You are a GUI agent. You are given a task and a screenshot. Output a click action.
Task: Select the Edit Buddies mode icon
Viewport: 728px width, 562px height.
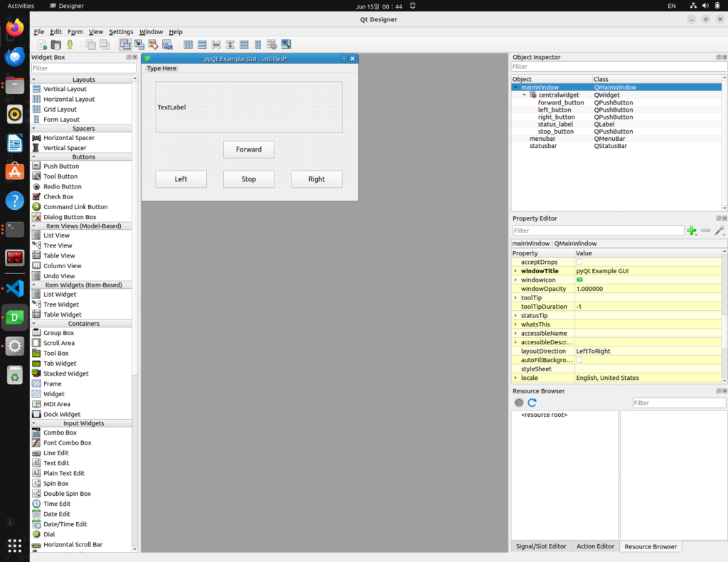(154, 45)
